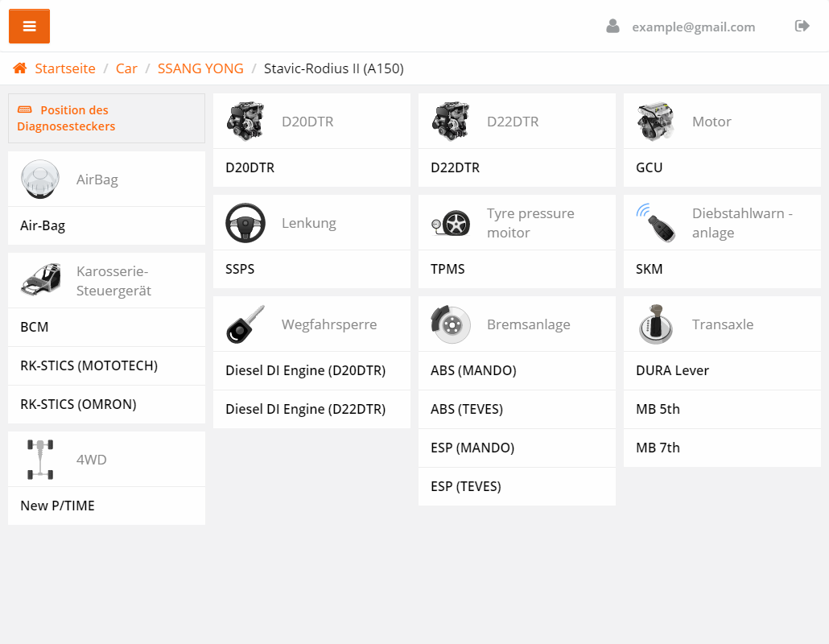Click the key fob Diebstahlwarnanlage icon
The image size is (829, 644).
[654, 223]
